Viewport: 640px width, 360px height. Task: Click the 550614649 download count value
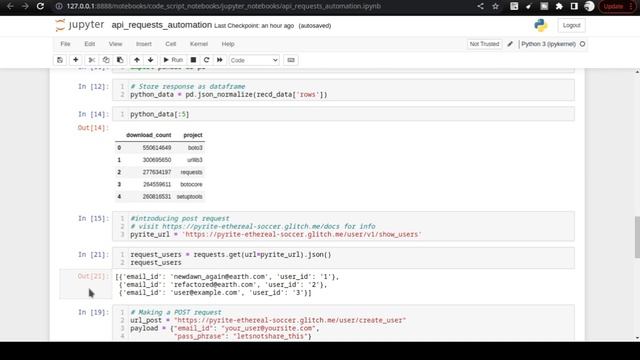pyautogui.click(x=157, y=148)
